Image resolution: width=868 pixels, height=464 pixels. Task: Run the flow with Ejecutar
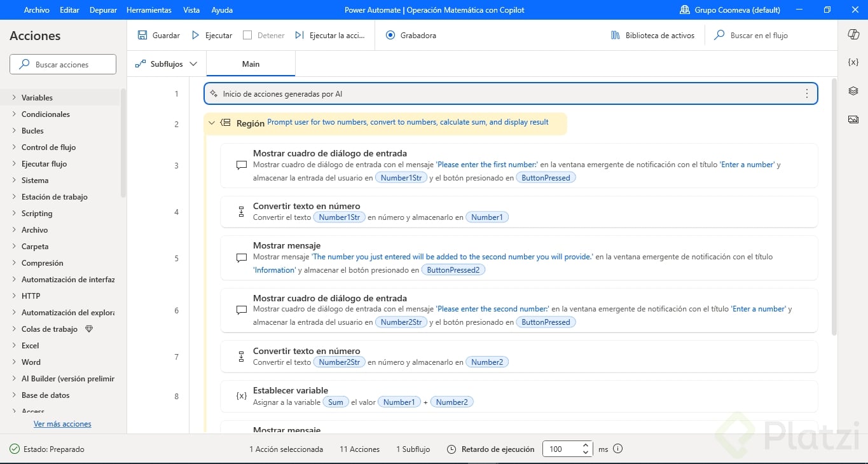212,36
